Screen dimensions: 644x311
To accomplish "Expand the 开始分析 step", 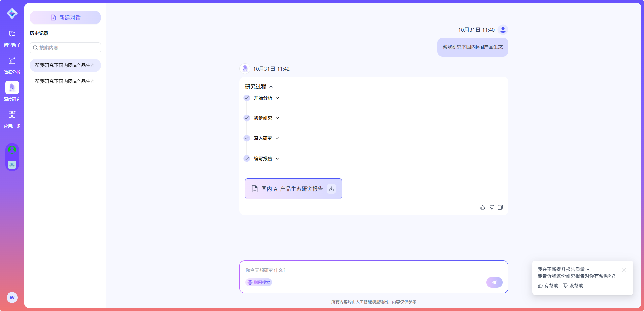I will (277, 98).
